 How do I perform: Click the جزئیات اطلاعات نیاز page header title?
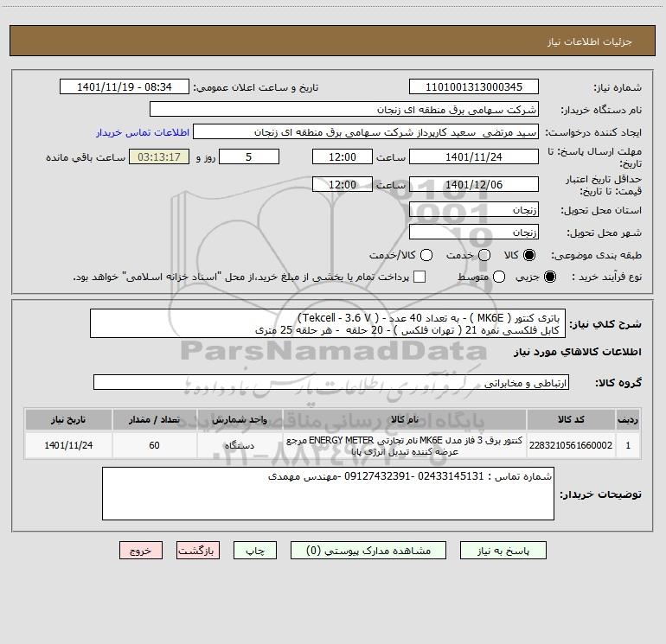590,41
